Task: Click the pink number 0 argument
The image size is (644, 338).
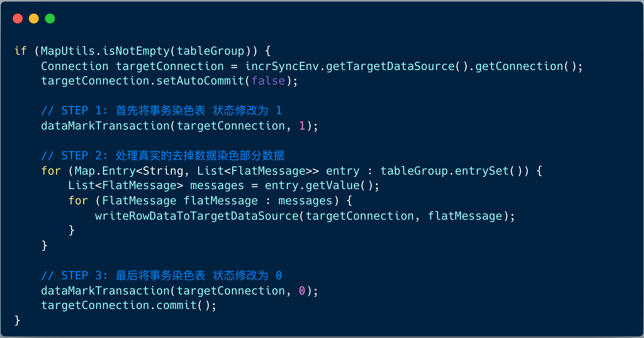Action: pyautogui.click(x=302, y=291)
